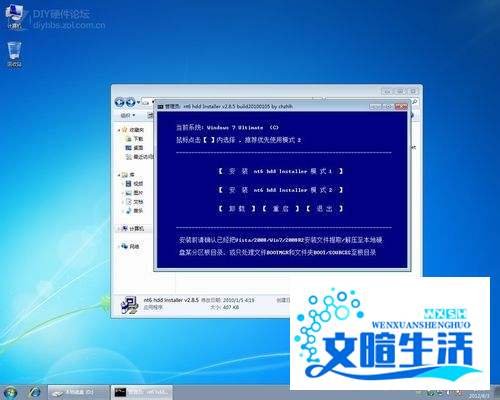
Task: Select the 退出 (Exit) option in the console
Action: [324, 209]
